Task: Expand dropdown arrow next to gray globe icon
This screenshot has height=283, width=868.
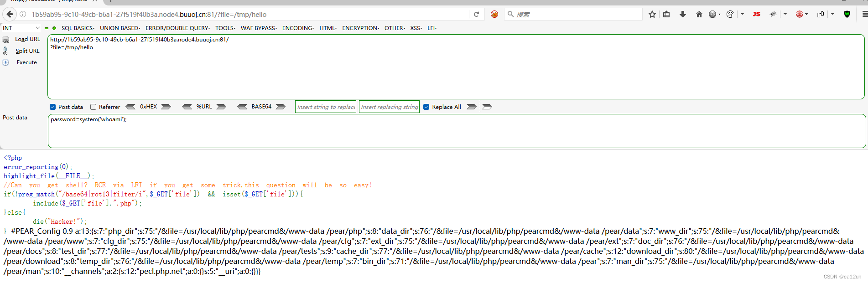Action: pos(720,14)
